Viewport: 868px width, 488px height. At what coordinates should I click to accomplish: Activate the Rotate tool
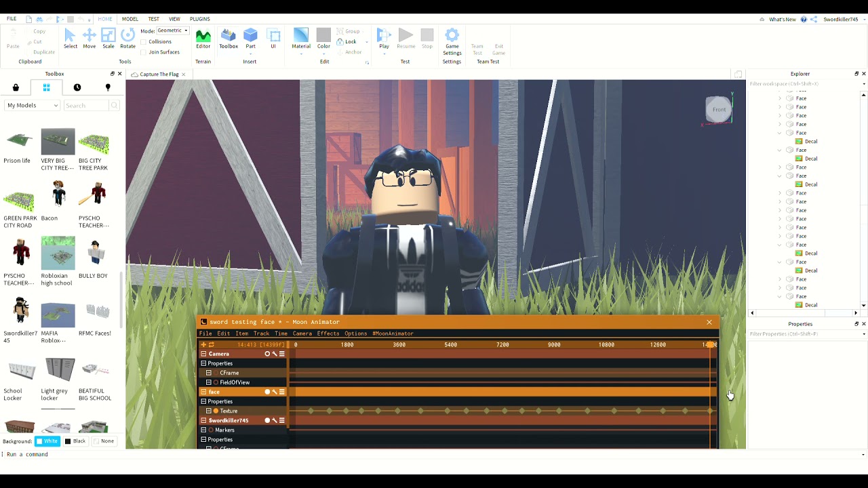(127, 39)
